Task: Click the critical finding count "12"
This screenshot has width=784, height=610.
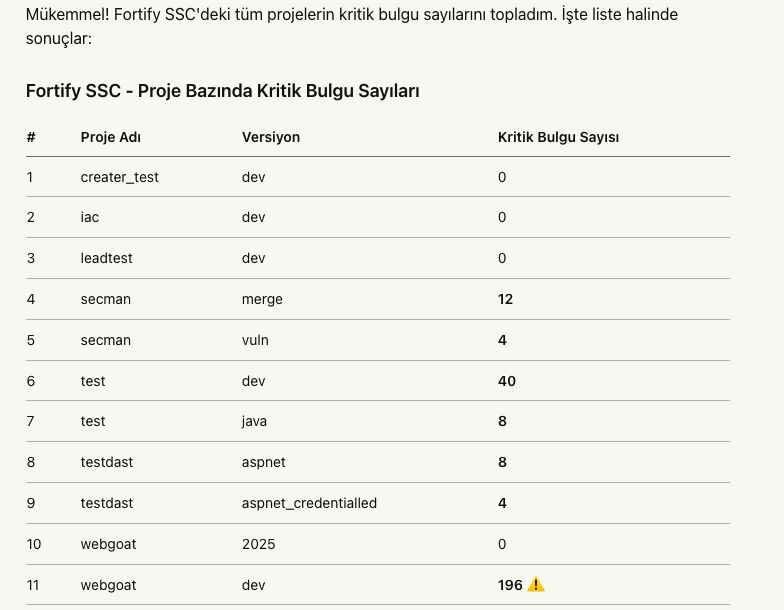Action: click(x=505, y=299)
